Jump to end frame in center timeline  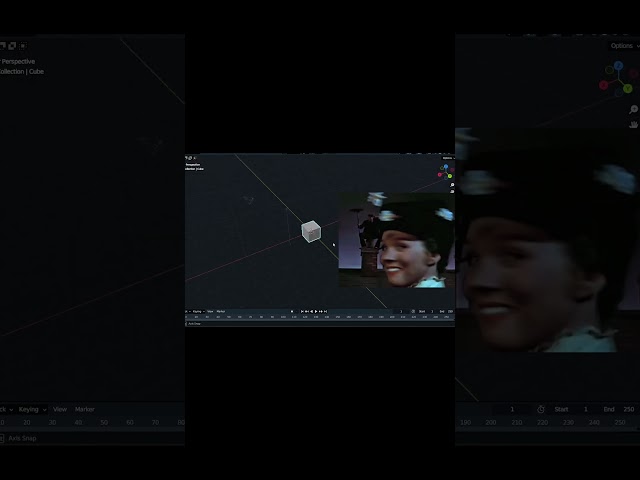325,311
